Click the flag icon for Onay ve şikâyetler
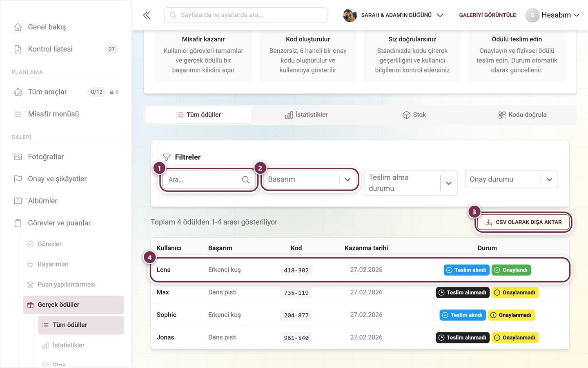 tap(18, 179)
